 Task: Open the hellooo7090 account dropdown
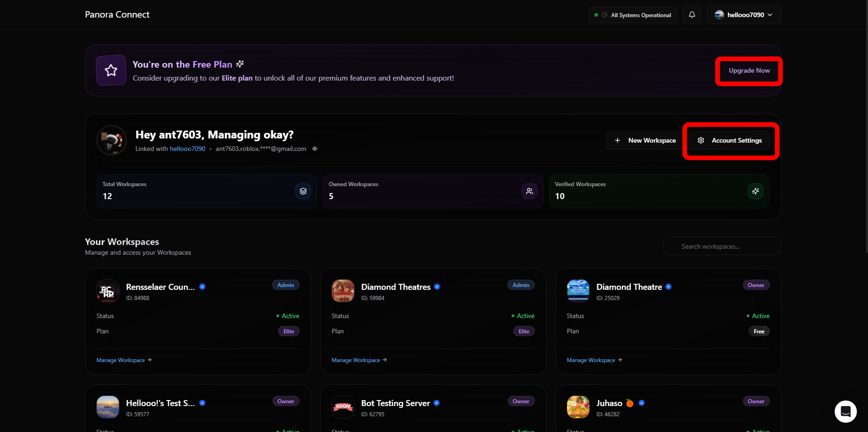[x=743, y=14]
